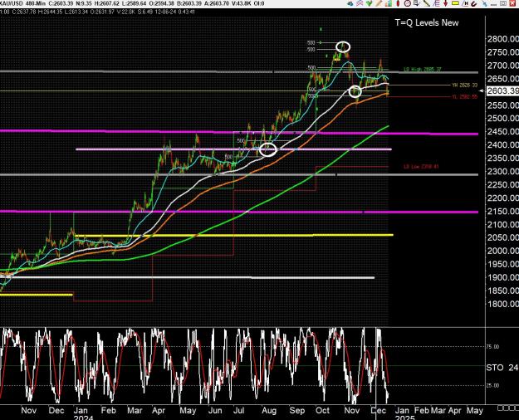Click the 25.00 stochastic level label
Image resolution: width=519 pixels, height=420 pixels.
492,386
